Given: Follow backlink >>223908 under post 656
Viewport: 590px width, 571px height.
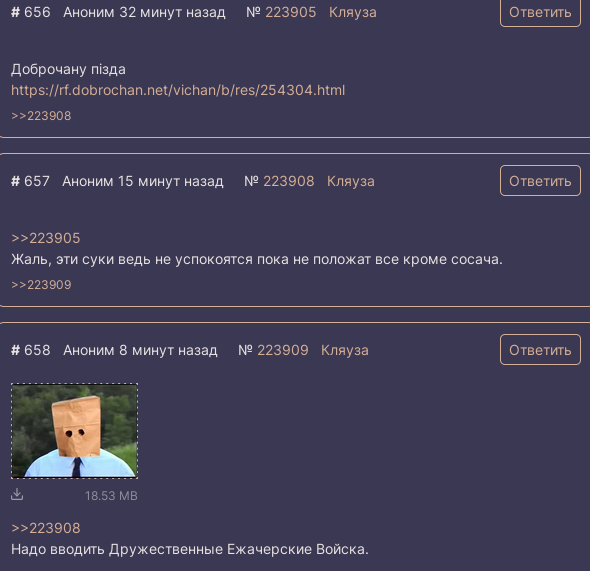Looking at the screenshot, I should coord(41,116).
